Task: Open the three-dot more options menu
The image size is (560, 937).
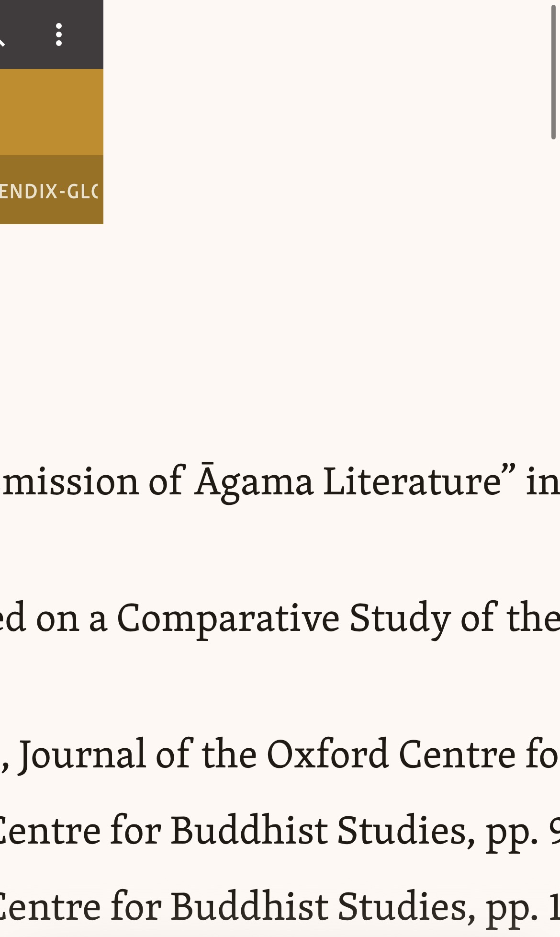Action: click(x=58, y=34)
